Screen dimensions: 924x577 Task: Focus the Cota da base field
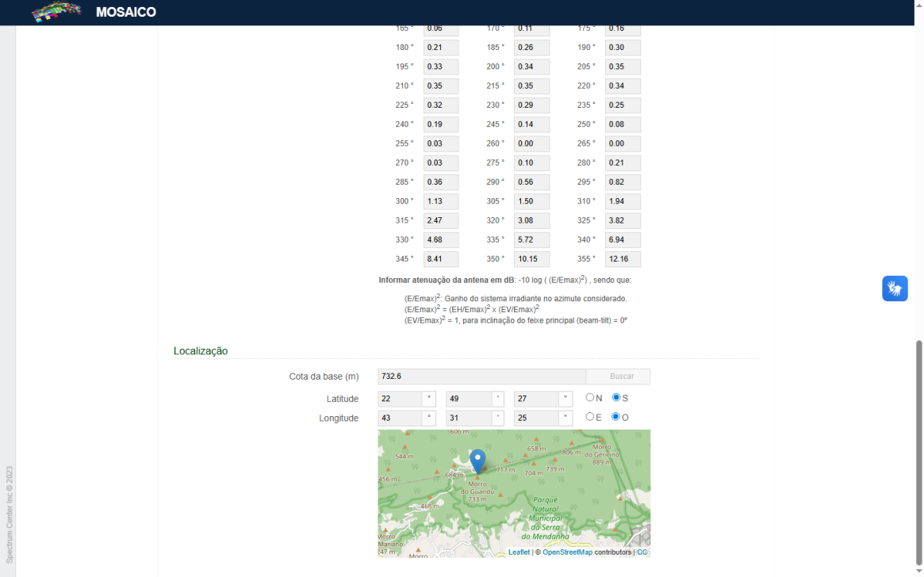click(482, 376)
